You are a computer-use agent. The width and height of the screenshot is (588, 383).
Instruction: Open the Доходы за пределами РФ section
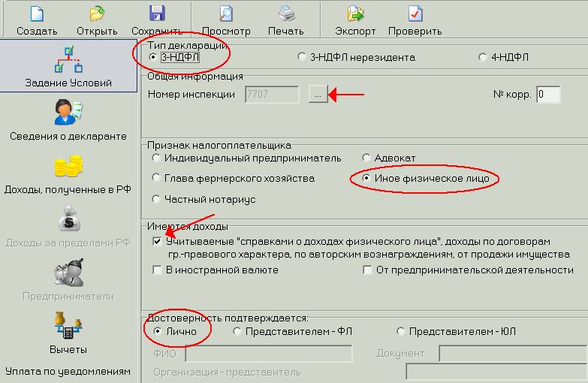click(x=68, y=227)
